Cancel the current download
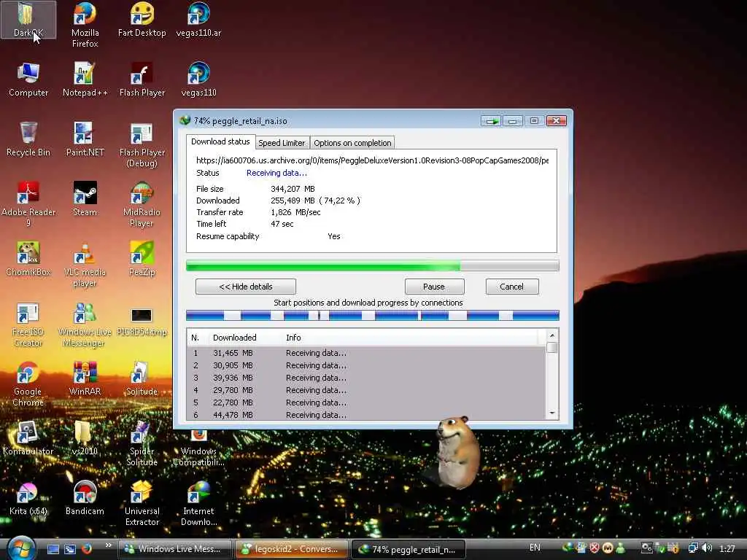 (511, 287)
